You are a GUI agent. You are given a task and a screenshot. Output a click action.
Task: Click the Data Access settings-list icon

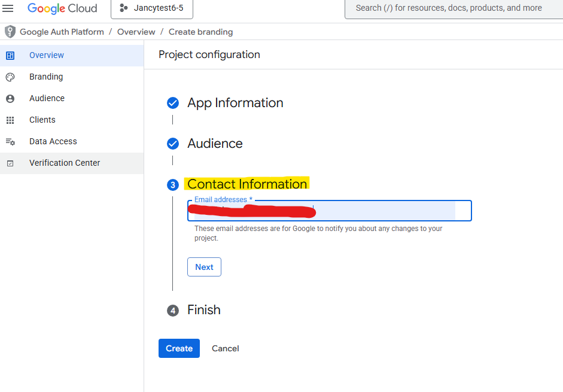coord(10,142)
